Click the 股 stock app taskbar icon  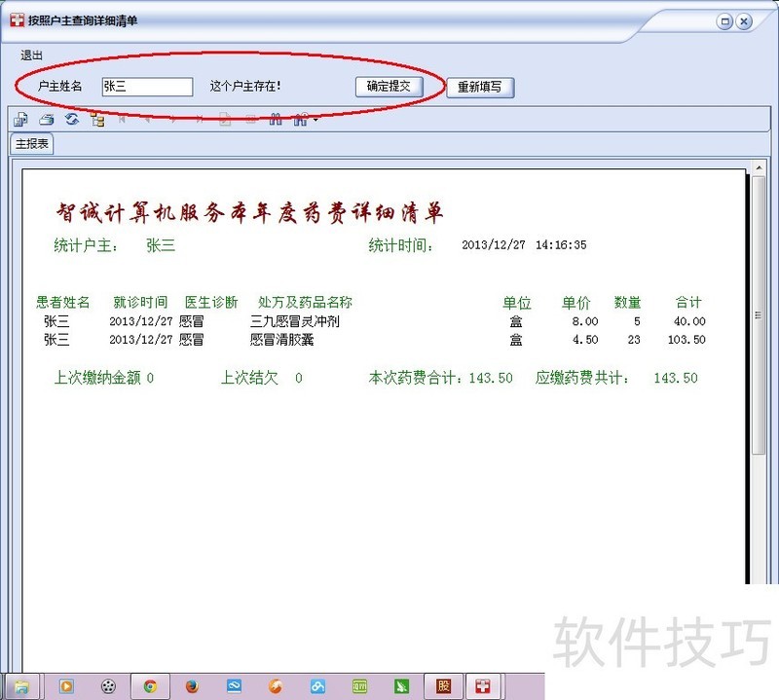(x=444, y=685)
